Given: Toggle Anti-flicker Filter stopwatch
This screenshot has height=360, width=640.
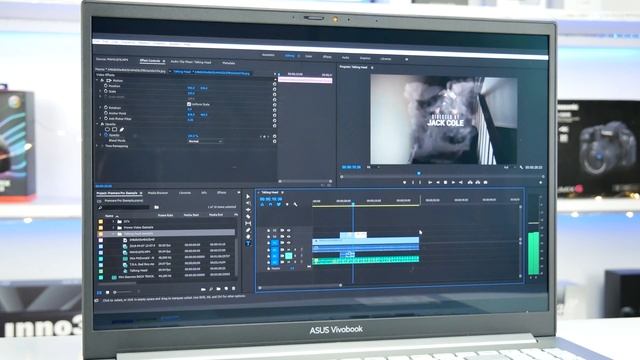Looking at the screenshot, I should coord(106,118).
